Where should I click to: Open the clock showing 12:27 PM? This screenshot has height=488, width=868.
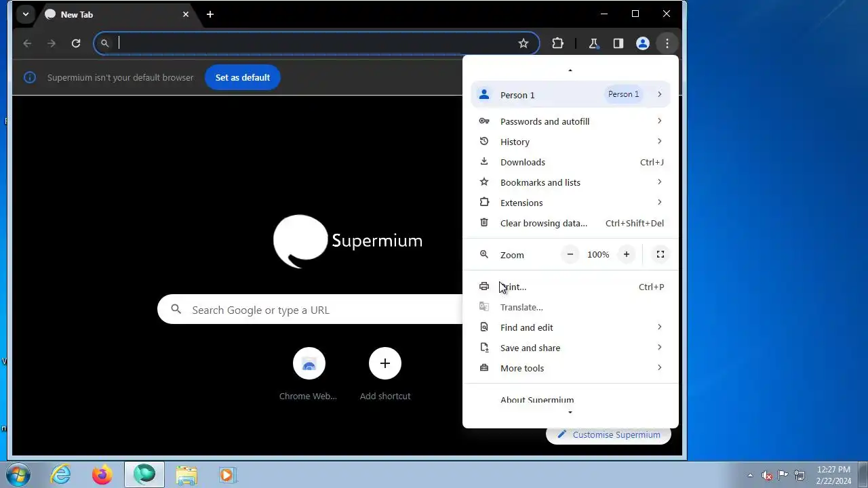pyautogui.click(x=833, y=474)
